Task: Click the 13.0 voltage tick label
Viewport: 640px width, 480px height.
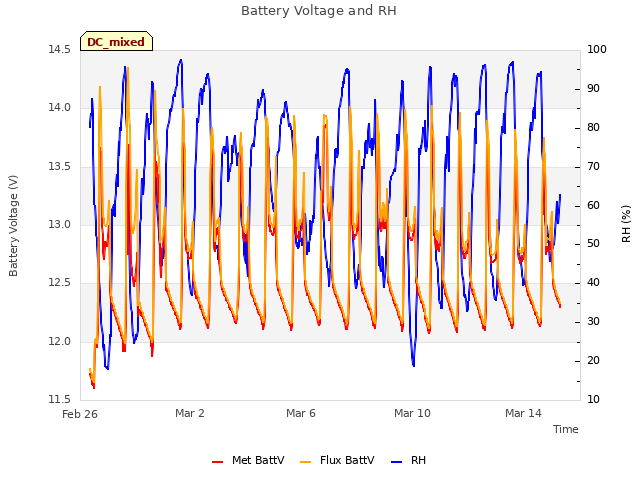Action: pos(59,224)
